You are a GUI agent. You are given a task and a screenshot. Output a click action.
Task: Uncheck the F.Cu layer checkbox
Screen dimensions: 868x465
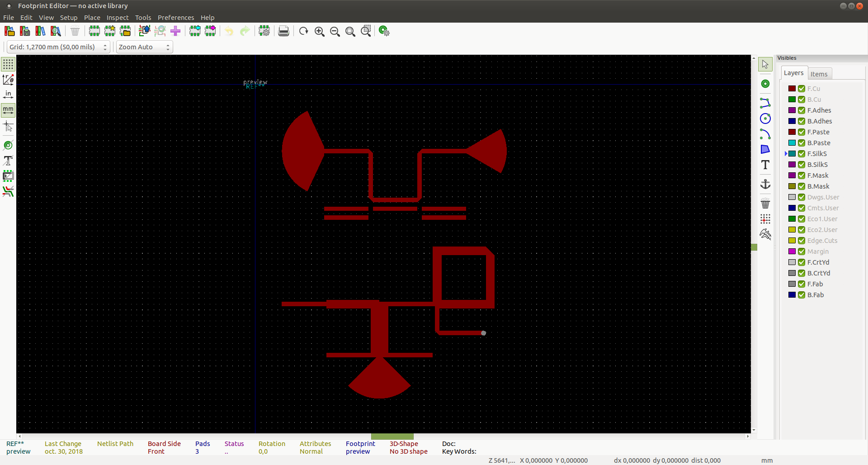tap(802, 89)
